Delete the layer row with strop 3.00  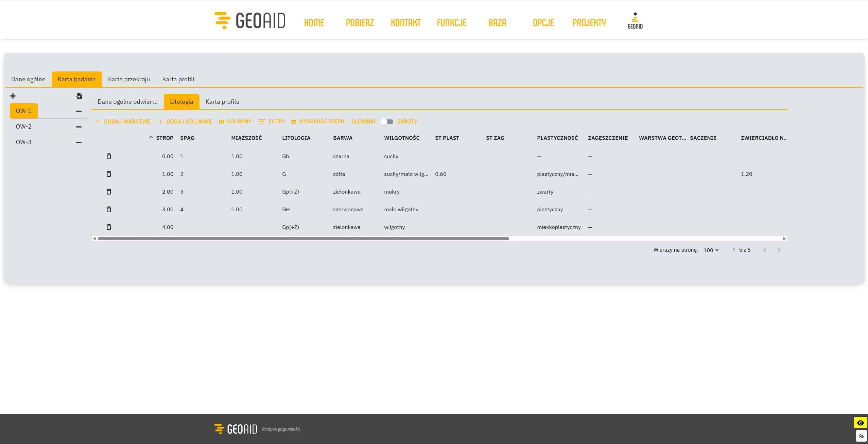(109, 209)
